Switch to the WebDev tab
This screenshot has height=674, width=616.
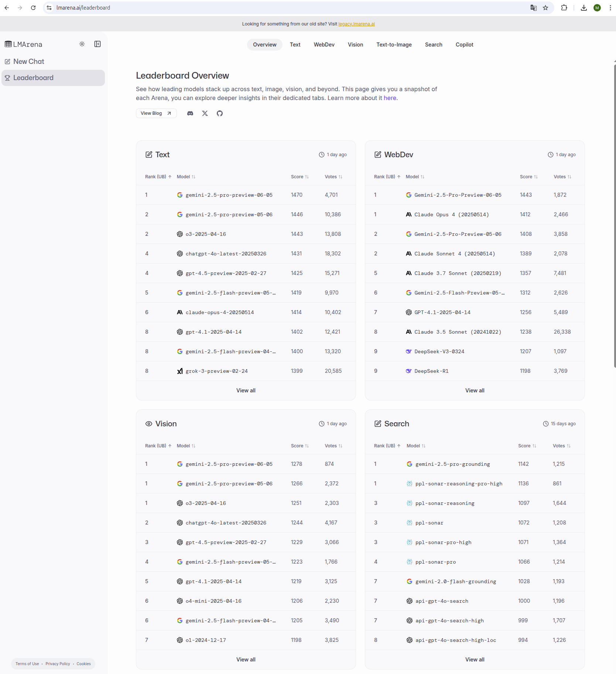tap(324, 45)
